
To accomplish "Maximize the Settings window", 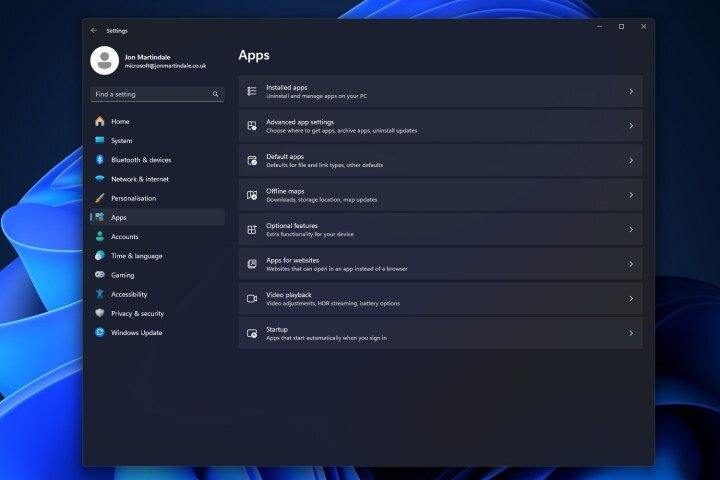I will tap(621, 27).
